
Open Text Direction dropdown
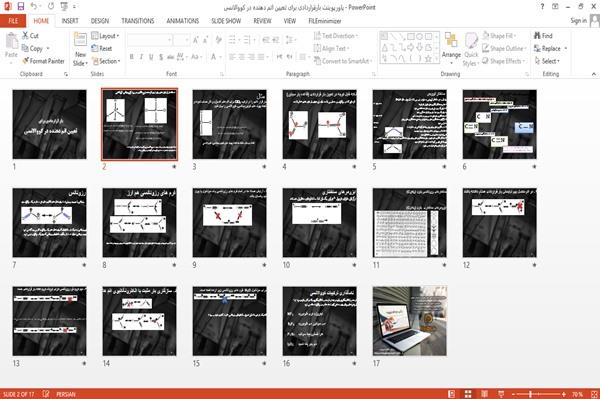click(x=336, y=36)
